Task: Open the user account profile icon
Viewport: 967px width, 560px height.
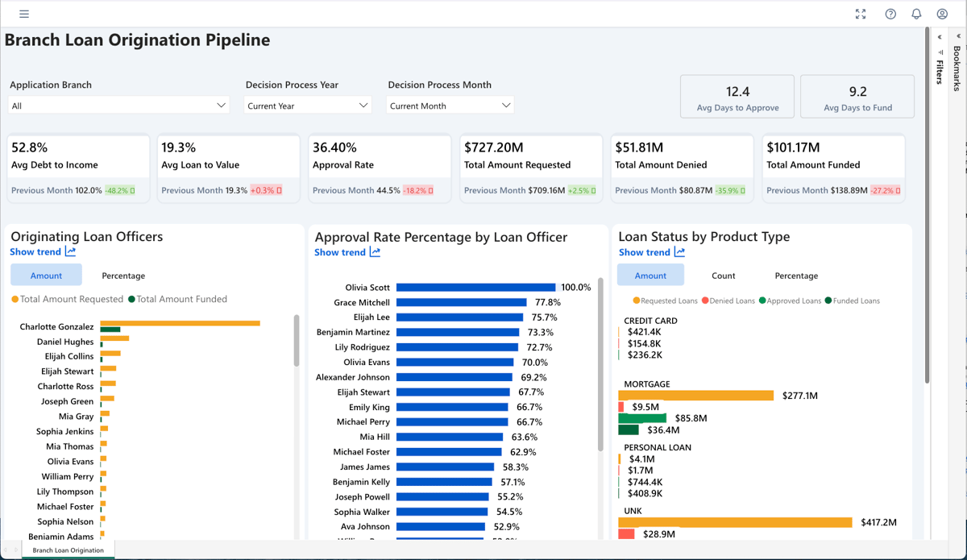Action: coord(942,14)
